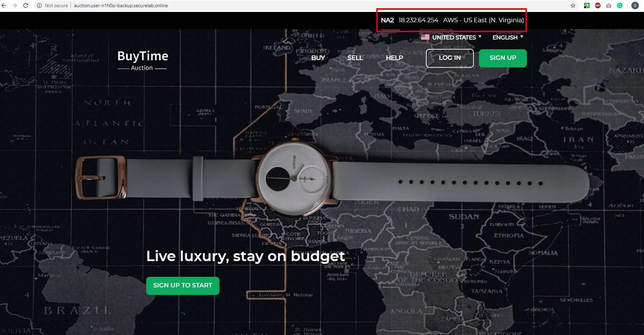Expand the United States country dropdown
644x335 pixels.
pos(451,37)
